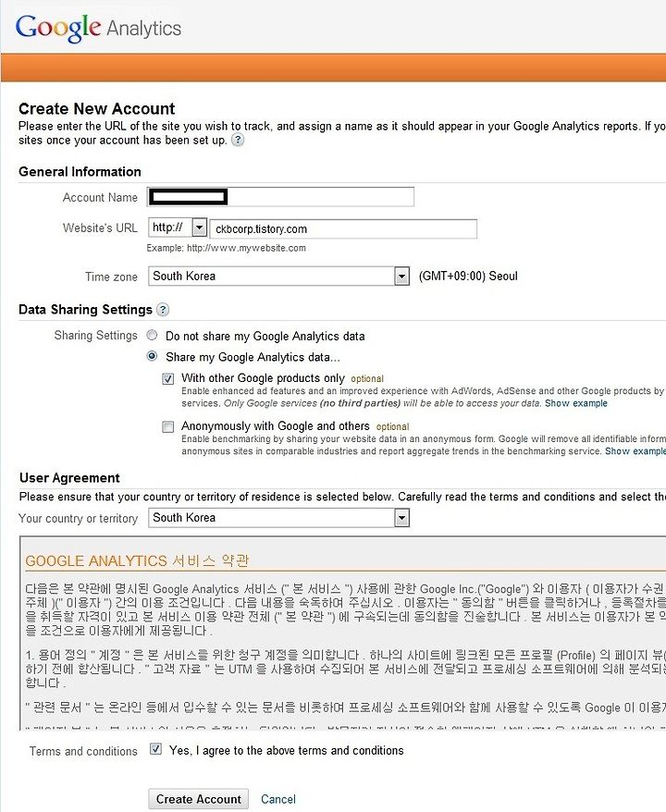Click the User Agreement heading
666x812 pixels.
pyautogui.click(x=69, y=478)
